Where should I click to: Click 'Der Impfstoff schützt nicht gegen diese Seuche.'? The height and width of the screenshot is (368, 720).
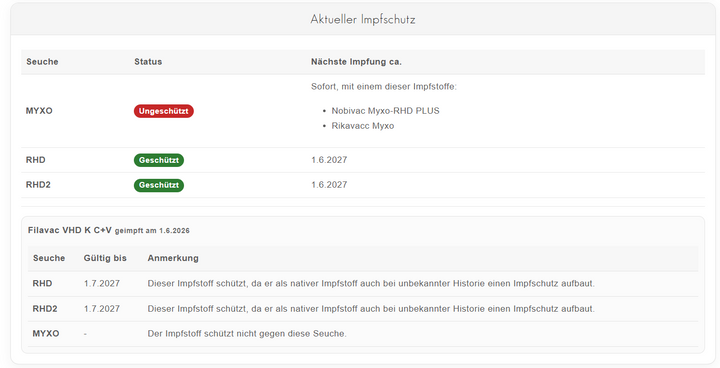pos(247,334)
